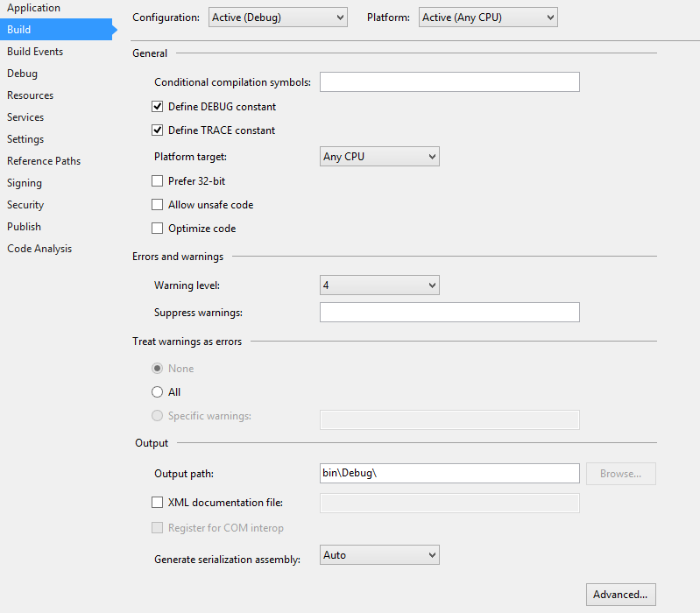Uncheck Define DEBUG constant
This screenshot has width=700, height=613.
point(158,107)
